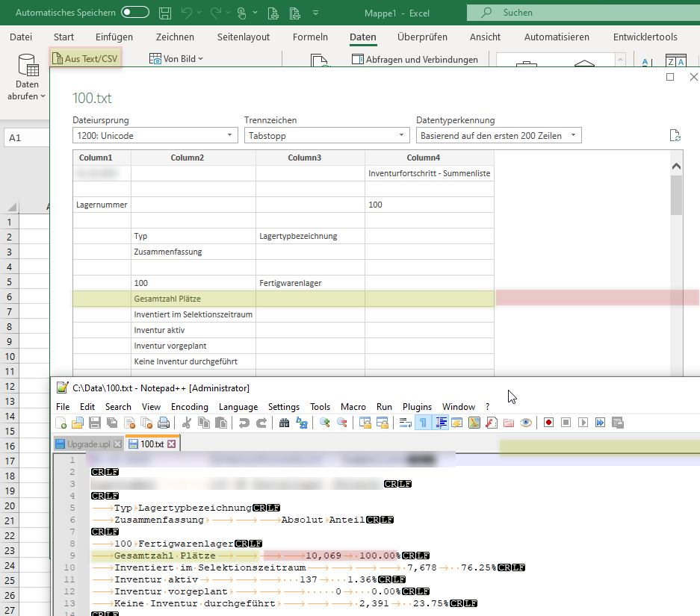Click the Zoom In icon in Notepad++
Viewport: 700px width, 616px height.
point(325,423)
